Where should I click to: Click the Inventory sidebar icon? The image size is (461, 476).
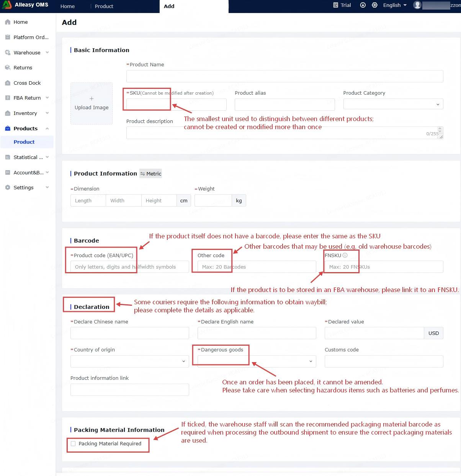pos(8,113)
